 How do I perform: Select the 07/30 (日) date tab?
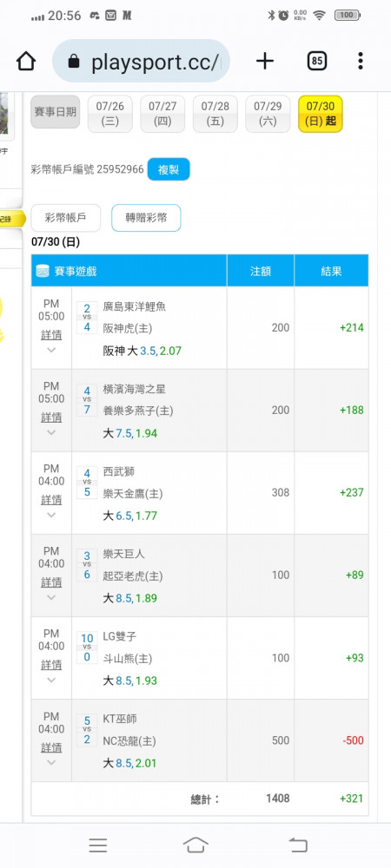click(320, 114)
